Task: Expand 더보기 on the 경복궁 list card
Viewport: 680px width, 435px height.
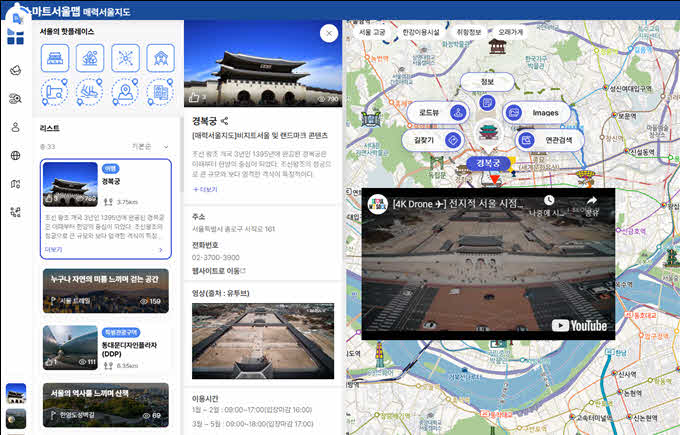Action: click(54, 249)
